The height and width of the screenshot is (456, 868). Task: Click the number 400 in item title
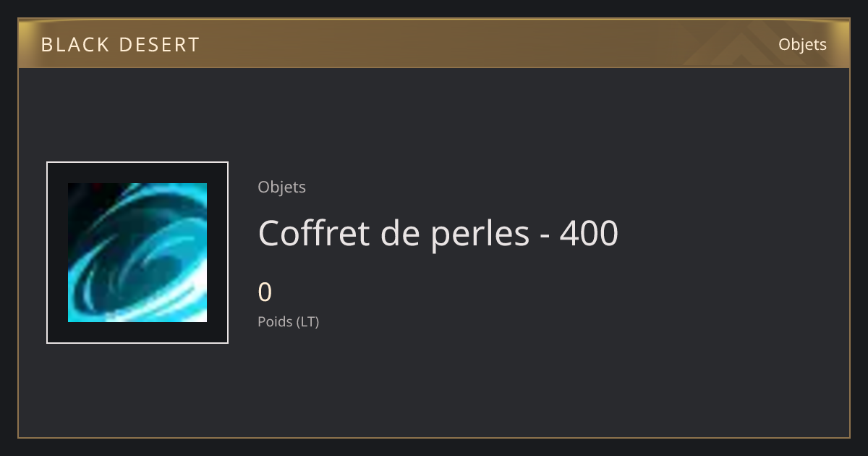pos(589,234)
